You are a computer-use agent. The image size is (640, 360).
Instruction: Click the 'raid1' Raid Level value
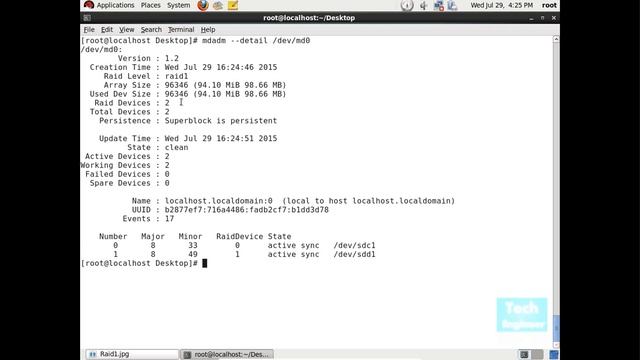point(176,76)
